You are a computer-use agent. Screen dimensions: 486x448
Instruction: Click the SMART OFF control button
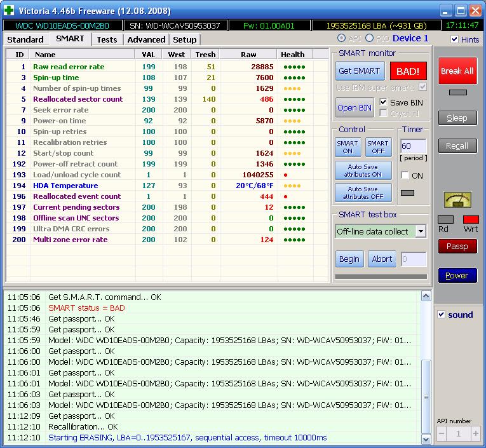378,147
